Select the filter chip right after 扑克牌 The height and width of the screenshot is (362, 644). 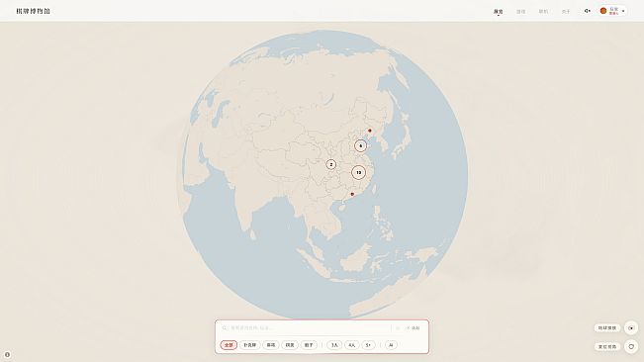coord(271,345)
